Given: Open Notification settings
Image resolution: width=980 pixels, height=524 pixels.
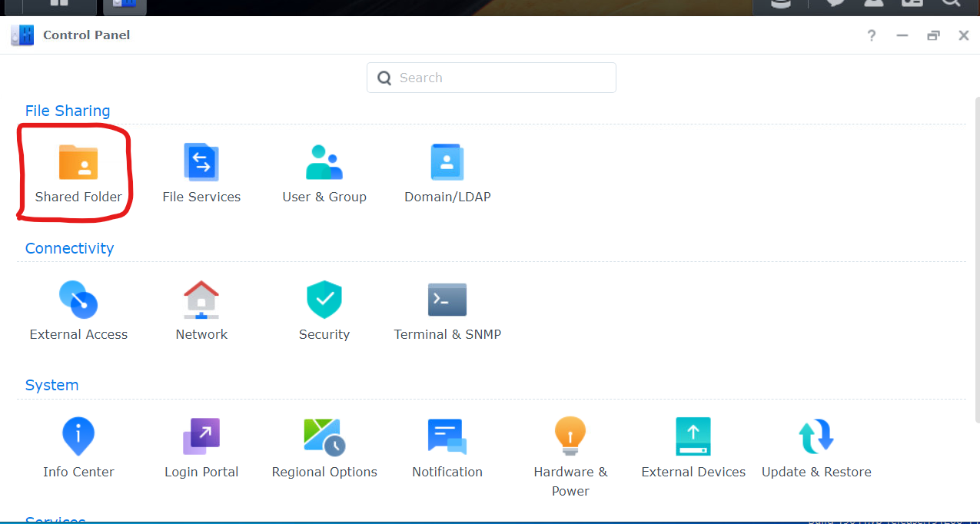Looking at the screenshot, I should [x=447, y=449].
